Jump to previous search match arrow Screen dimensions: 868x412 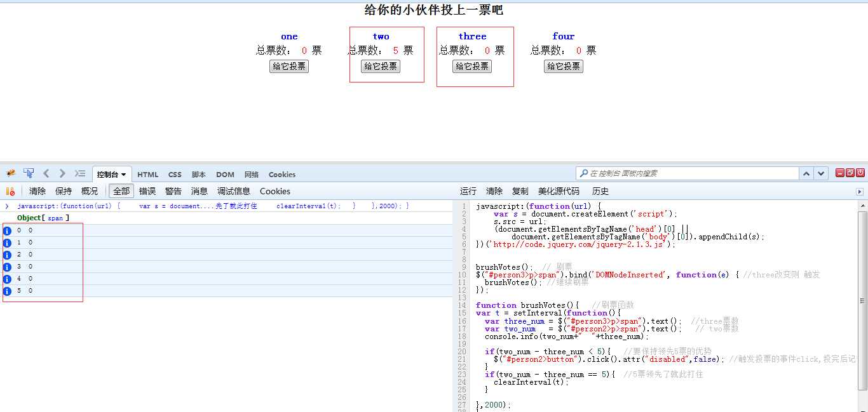coord(806,173)
